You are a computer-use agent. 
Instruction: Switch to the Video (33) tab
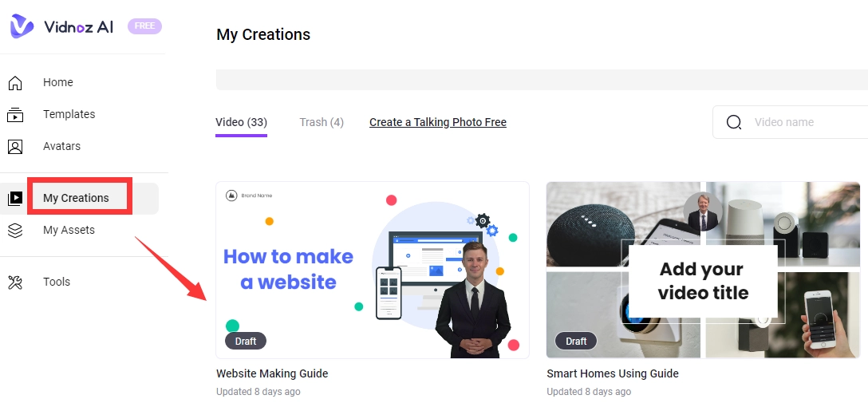tap(242, 122)
